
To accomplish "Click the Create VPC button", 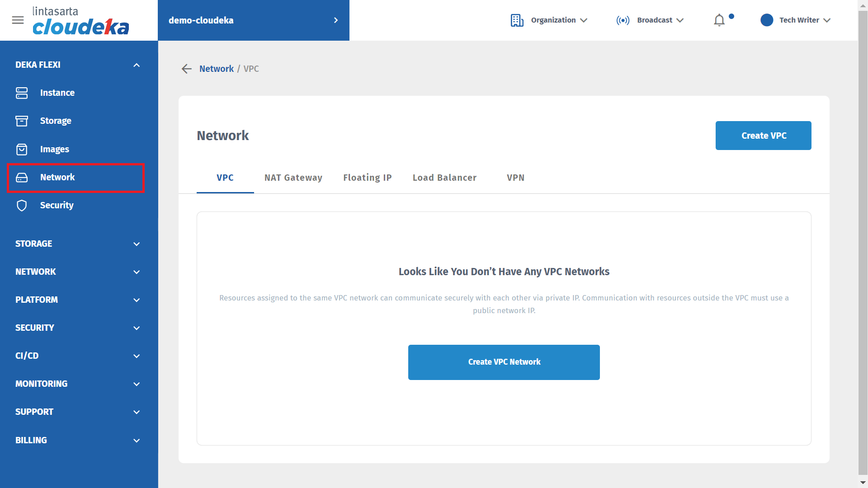I will pyautogui.click(x=763, y=136).
